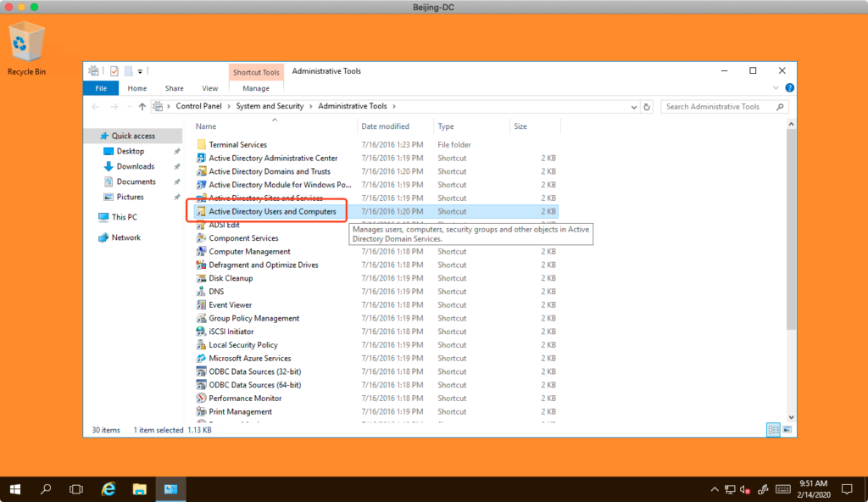Select the Event Viewer icon
Viewport: 868px width, 502px height.
tap(202, 305)
